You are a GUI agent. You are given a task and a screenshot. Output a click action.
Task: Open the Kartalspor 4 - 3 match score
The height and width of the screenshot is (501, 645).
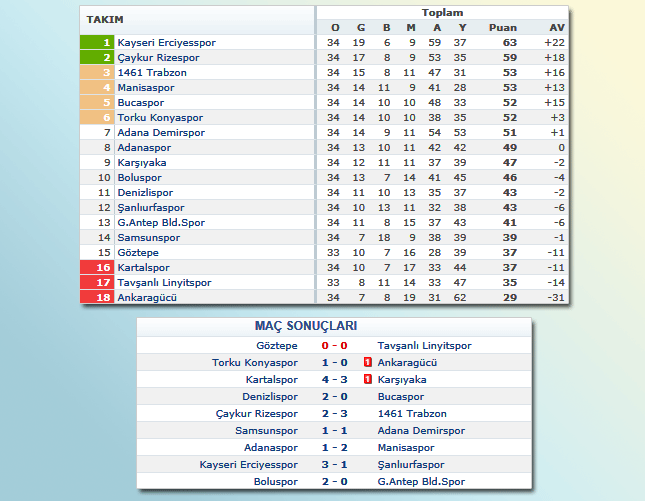(x=334, y=379)
